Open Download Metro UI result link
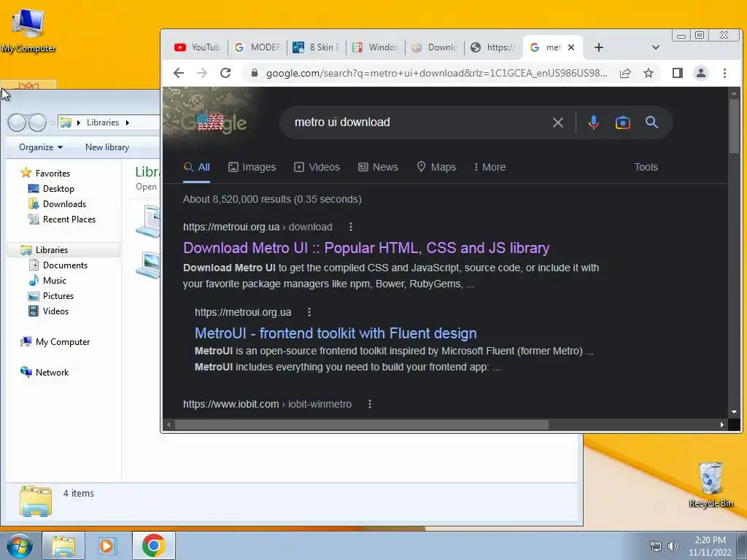747x560 pixels. 366,248
